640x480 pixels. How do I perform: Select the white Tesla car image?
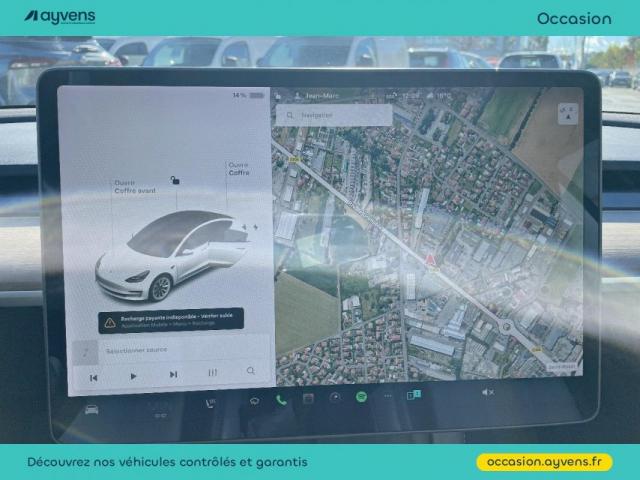173,256
